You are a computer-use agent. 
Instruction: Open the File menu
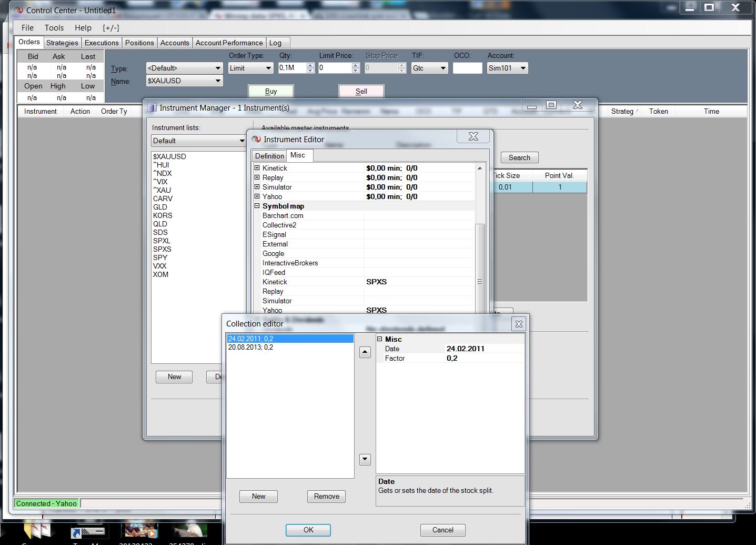27,28
